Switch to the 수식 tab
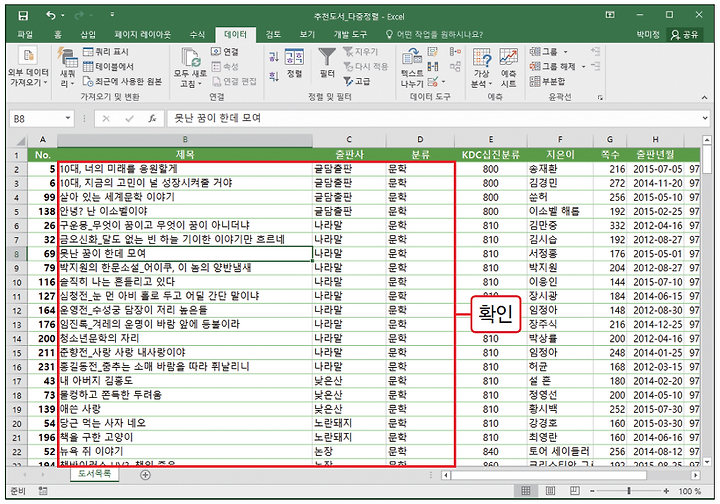The image size is (720, 504). tap(197, 34)
